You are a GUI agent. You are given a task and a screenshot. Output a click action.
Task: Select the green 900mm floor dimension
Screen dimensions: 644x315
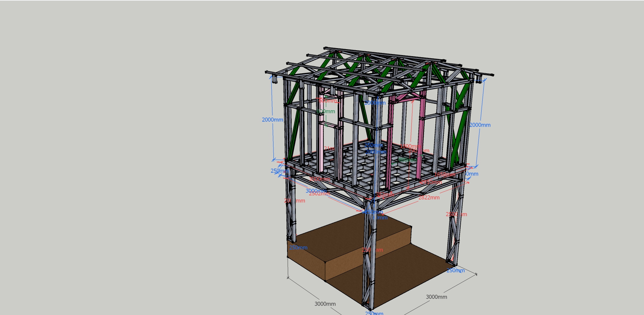pos(407,160)
